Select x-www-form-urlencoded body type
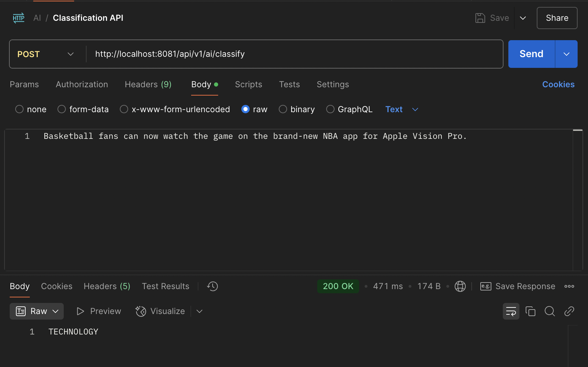The image size is (588, 367). coord(124,109)
